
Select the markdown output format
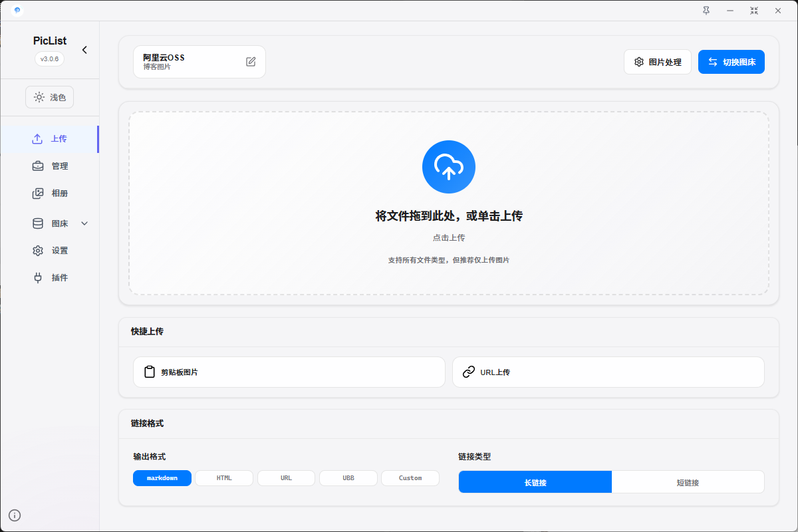pos(162,478)
